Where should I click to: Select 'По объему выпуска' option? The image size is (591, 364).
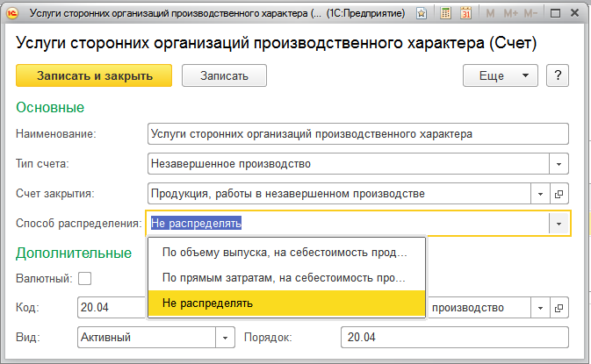click(x=286, y=253)
